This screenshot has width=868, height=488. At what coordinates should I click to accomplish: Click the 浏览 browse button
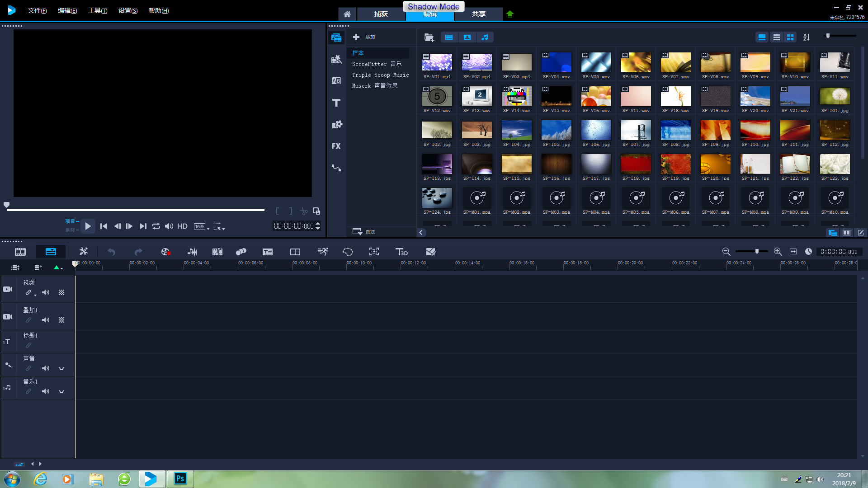(x=364, y=232)
